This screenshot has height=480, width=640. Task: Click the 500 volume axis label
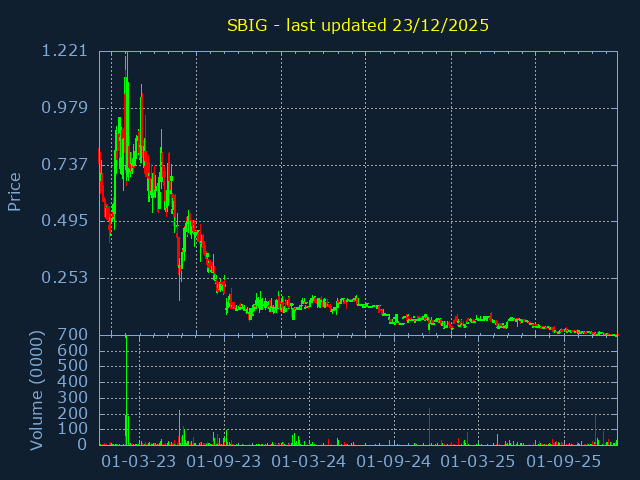(73, 366)
